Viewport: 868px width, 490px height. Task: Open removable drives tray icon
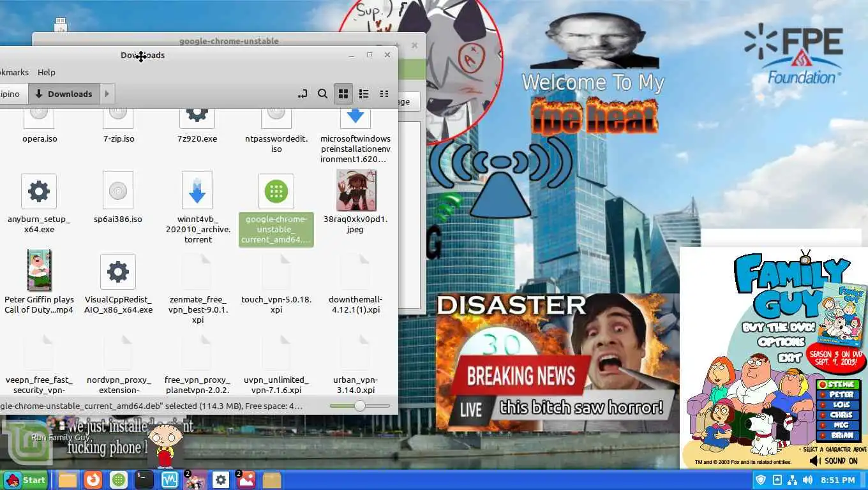click(x=777, y=480)
